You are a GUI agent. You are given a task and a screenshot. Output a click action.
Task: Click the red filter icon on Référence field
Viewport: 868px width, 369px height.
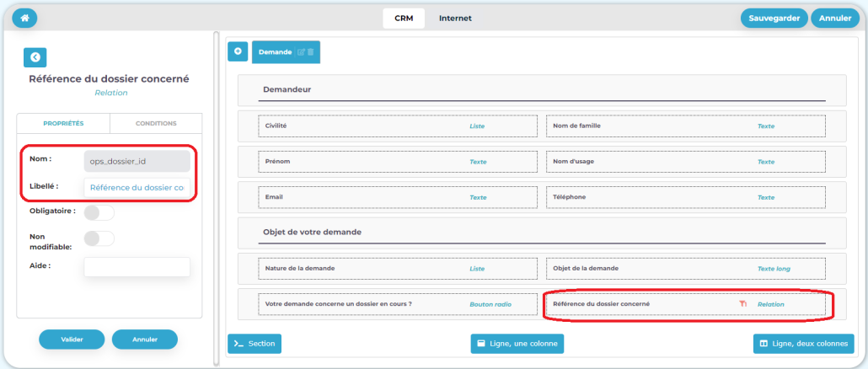[x=742, y=304]
